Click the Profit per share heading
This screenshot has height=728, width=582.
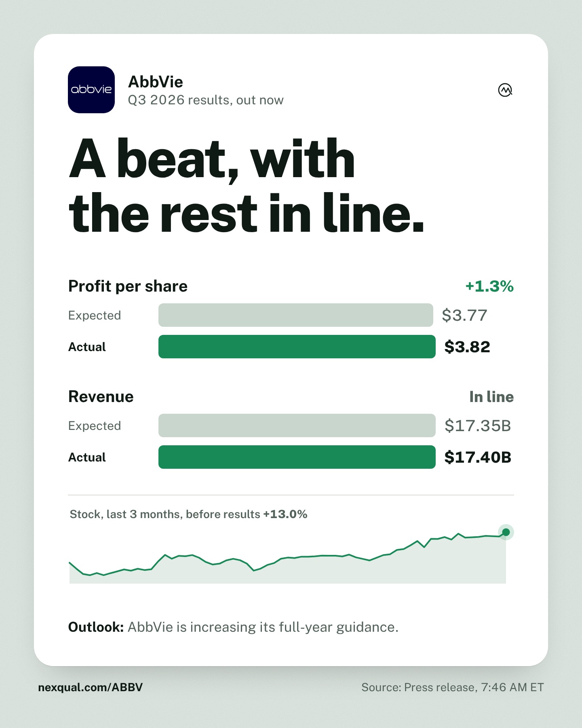(128, 286)
